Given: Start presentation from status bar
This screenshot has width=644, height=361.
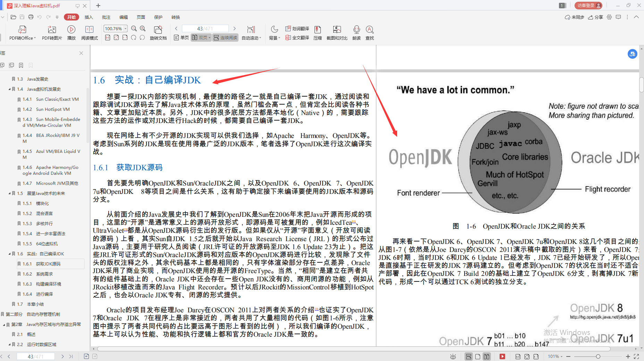Looking at the screenshot, I should click(x=502, y=356).
